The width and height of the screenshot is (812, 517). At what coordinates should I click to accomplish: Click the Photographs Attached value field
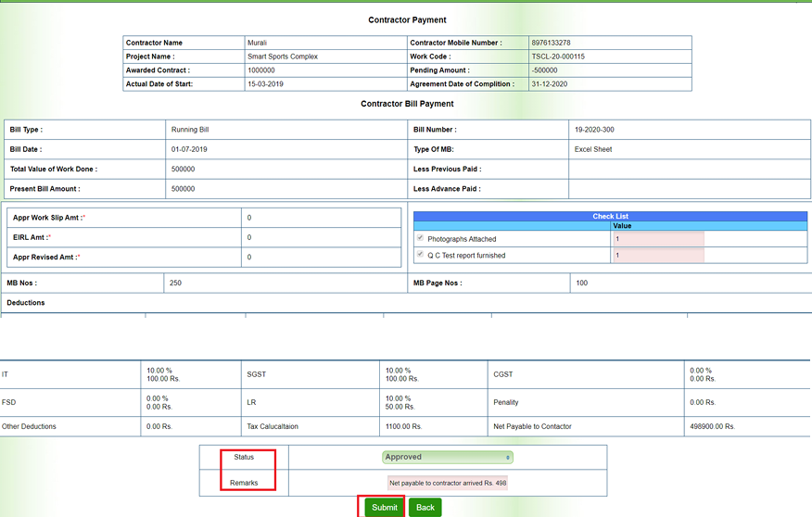click(658, 239)
